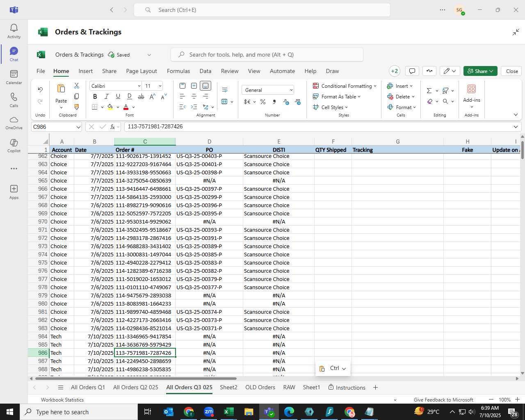Click the Increase Indent icon

(194, 107)
